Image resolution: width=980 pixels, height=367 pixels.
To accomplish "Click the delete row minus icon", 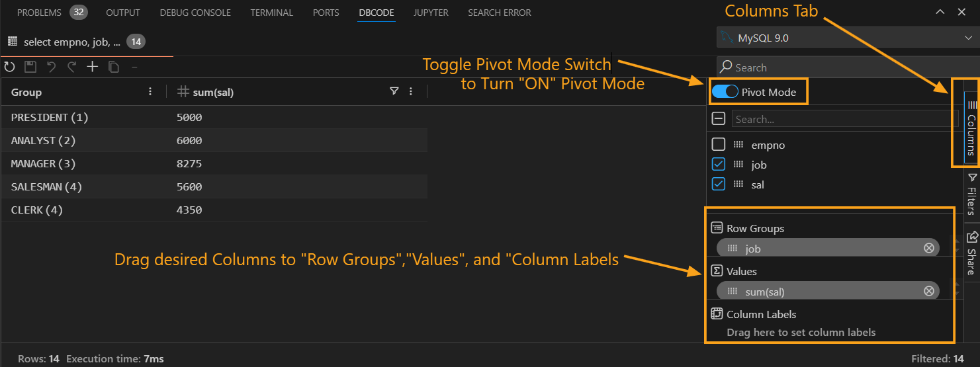I will [134, 66].
